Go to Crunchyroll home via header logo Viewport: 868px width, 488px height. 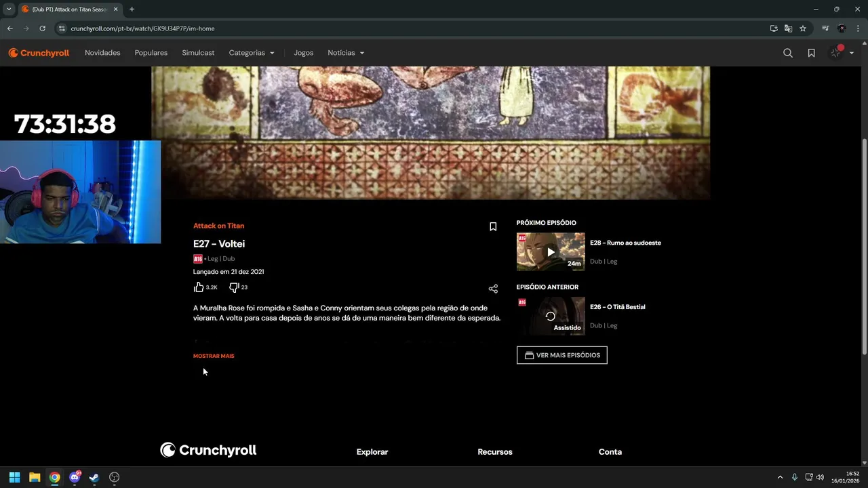coord(39,53)
